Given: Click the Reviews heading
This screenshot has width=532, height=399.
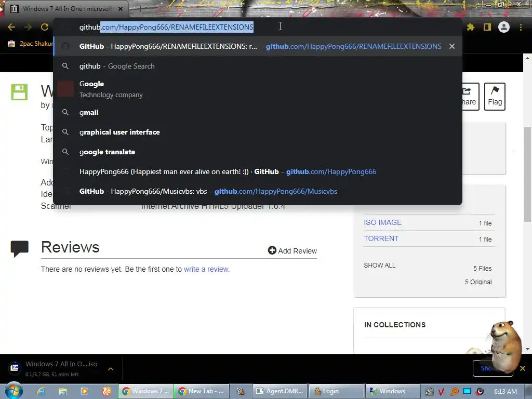Looking at the screenshot, I should (70, 247).
